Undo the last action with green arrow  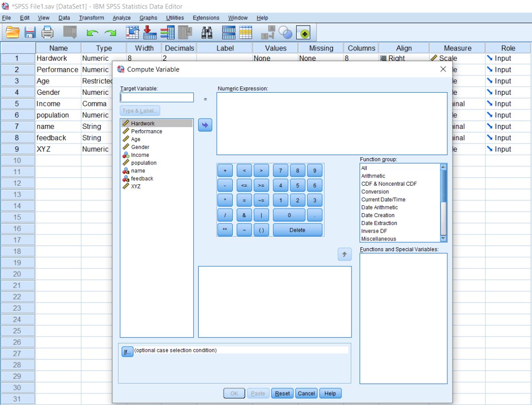click(92, 33)
